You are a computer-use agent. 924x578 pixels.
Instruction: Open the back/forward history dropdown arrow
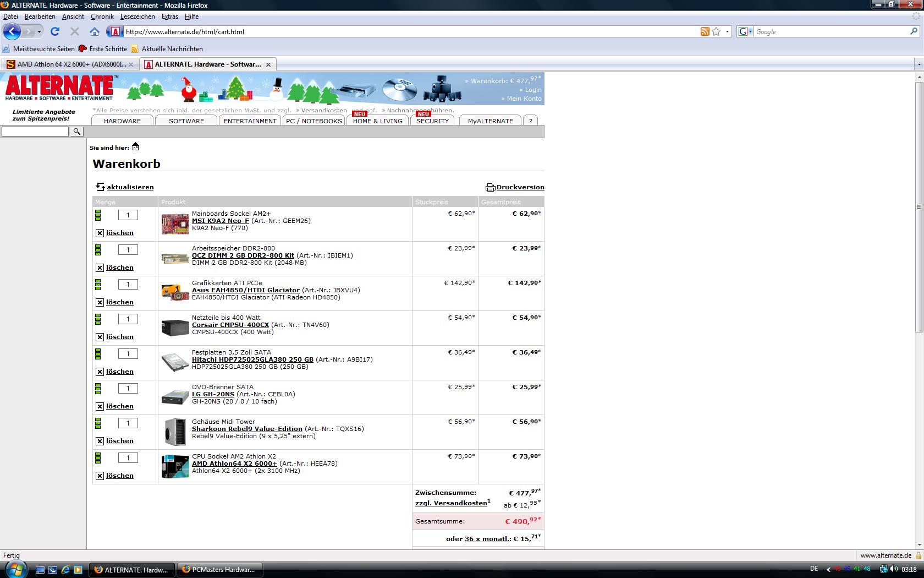(x=39, y=31)
